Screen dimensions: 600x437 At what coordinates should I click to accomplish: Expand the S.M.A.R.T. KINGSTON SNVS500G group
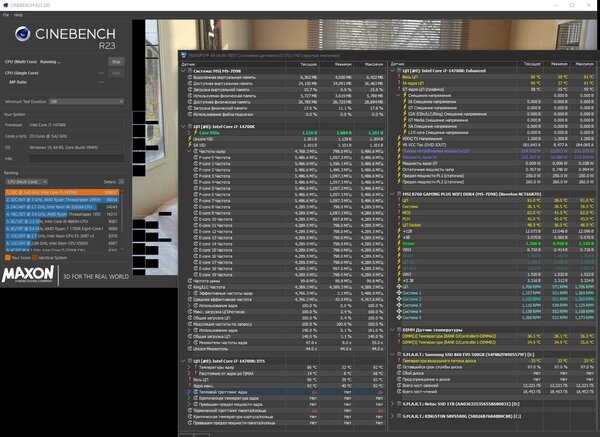point(392,416)
